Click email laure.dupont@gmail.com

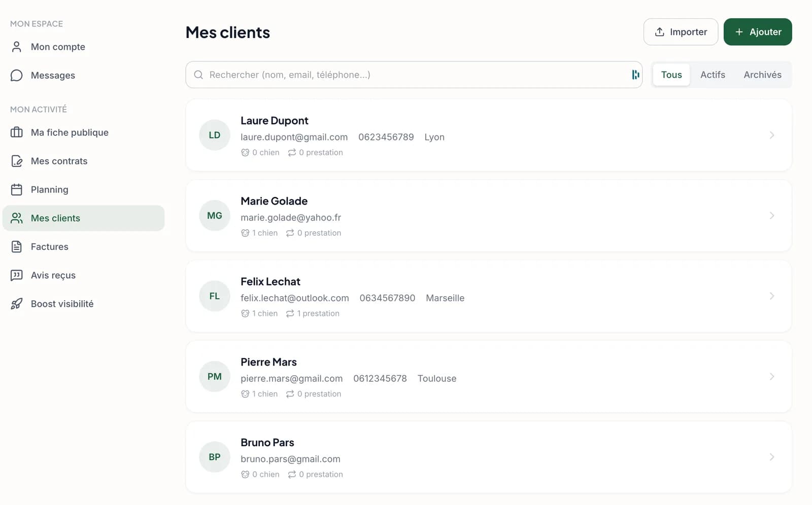pos(294,137)
